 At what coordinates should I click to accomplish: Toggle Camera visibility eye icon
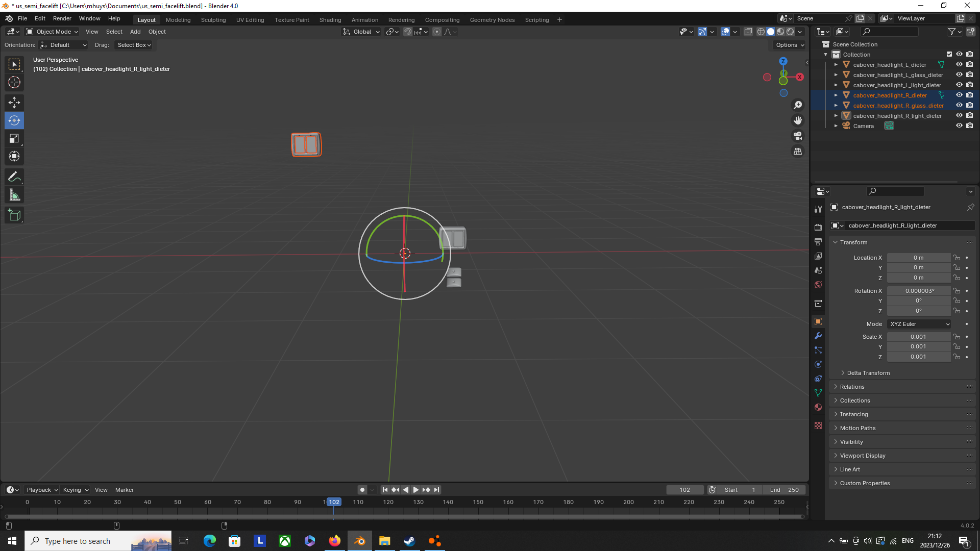point(959,126)
